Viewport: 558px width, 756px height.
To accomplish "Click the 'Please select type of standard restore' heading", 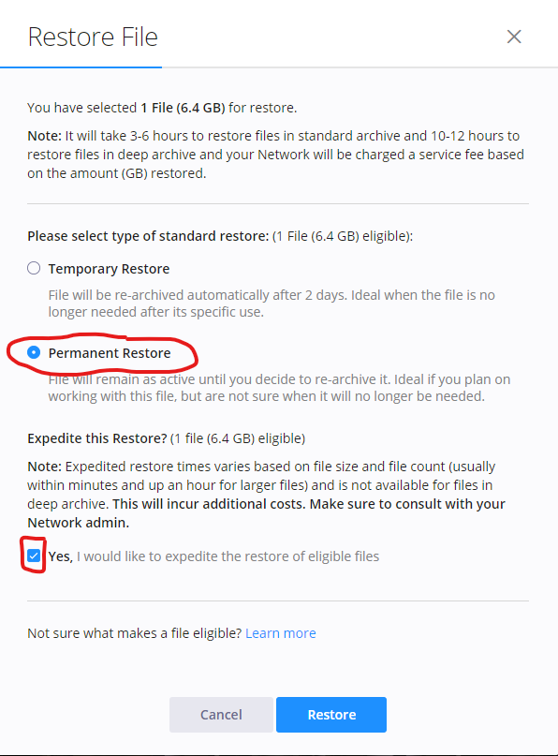I will [148, 236].
